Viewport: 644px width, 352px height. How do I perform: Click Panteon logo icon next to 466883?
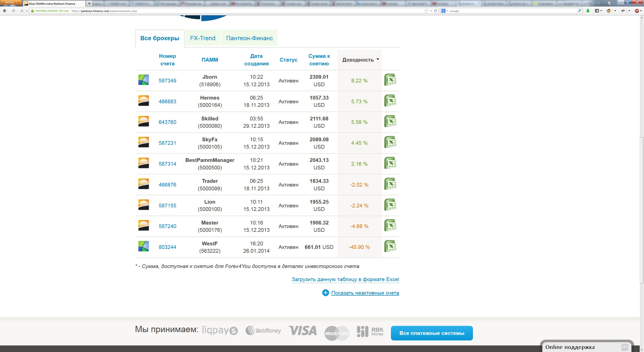coord(143,101)
